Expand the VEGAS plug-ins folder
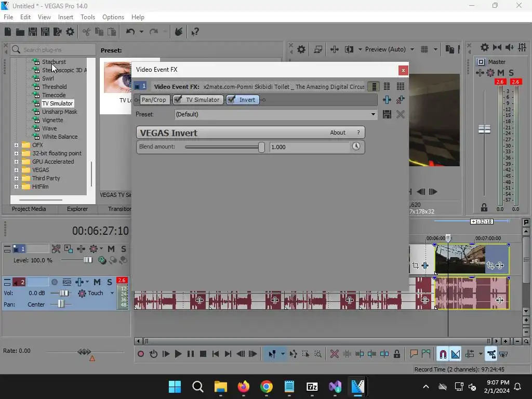 click(x=16, y=170)
